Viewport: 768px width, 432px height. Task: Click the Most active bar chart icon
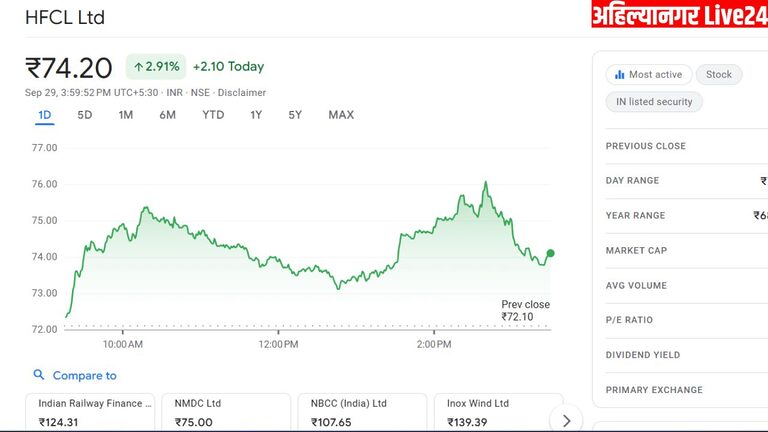(x=620, y=75)
